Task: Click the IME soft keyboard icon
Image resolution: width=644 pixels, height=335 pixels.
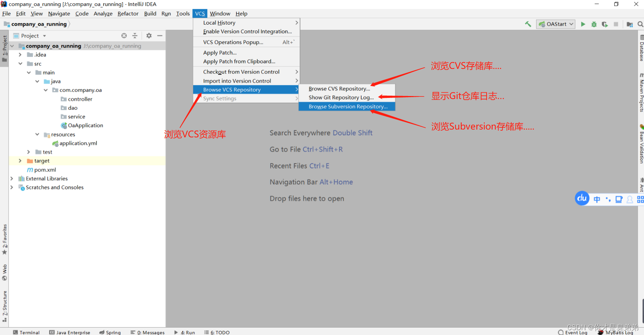Action: coord(619,200)
